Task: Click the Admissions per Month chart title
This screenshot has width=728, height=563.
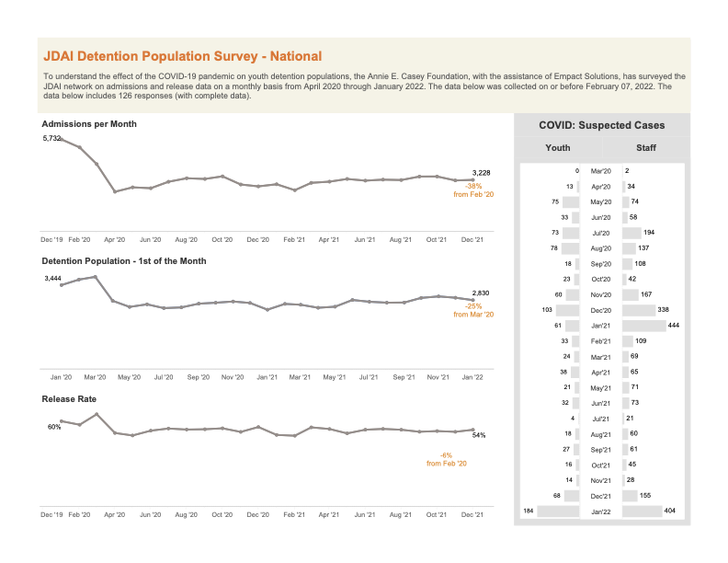Action: 89,124
